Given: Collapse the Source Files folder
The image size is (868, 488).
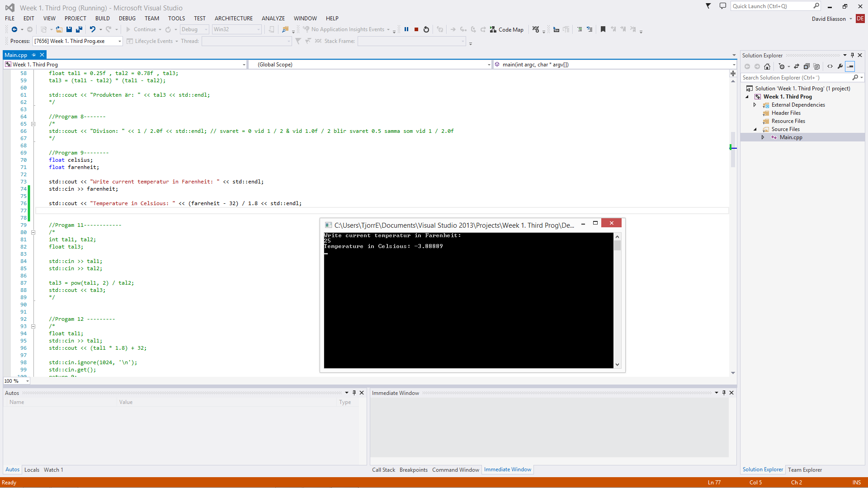Looking at the screenshot, I should point(755,129).
